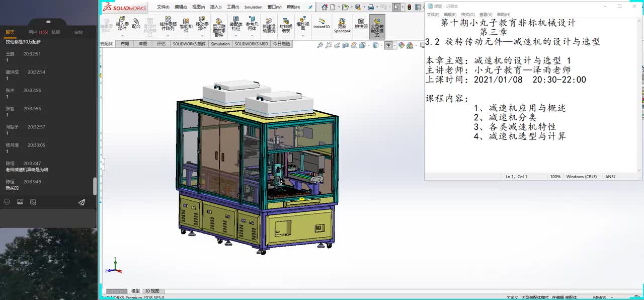
Task: Click the chat panel vertical scrollbar
Action: 95,186
